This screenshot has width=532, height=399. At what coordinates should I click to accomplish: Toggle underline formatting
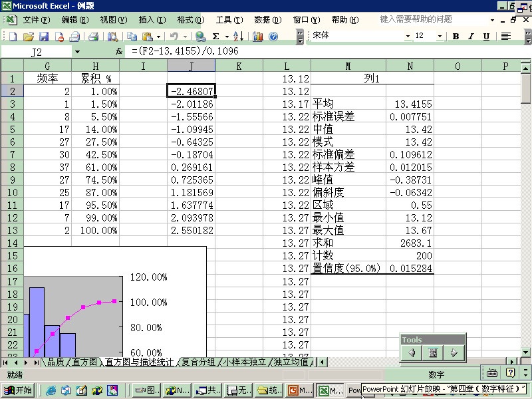click(486, 36)
